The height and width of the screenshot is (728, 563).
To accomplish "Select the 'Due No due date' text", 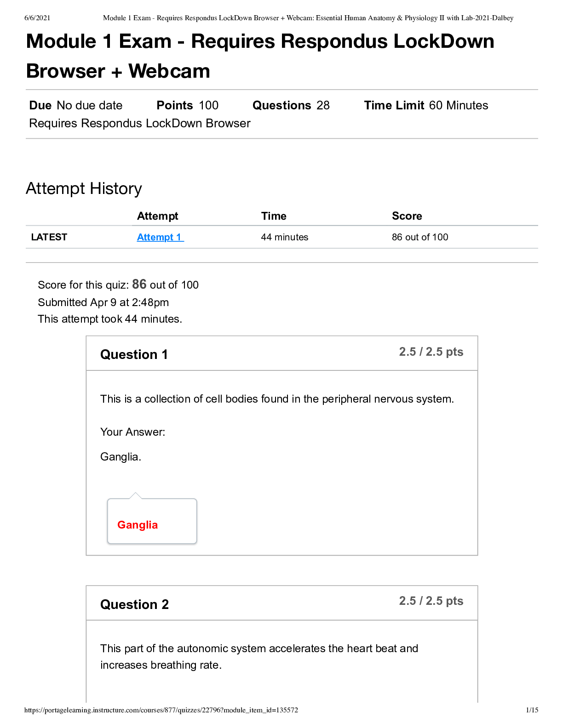I will click(x=76, y=105).
